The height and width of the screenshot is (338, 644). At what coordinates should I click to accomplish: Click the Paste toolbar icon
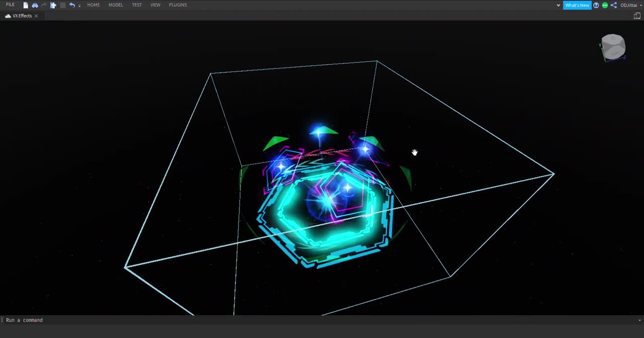pos(53,5)
